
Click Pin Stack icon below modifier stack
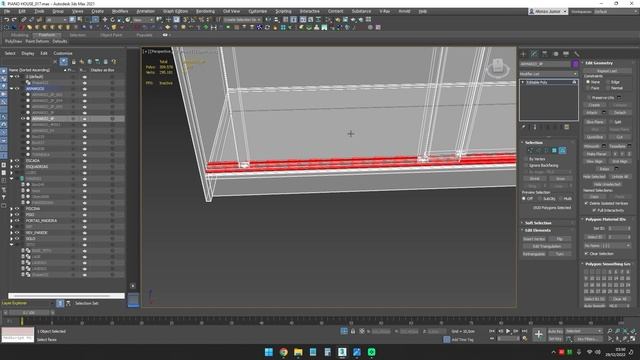tap(524, 127)
